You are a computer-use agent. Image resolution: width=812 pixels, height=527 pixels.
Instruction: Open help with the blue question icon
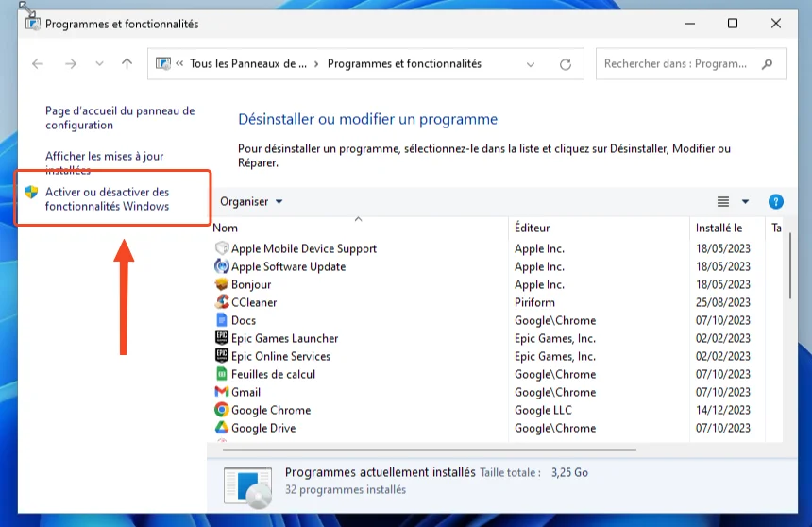[775, 201]
